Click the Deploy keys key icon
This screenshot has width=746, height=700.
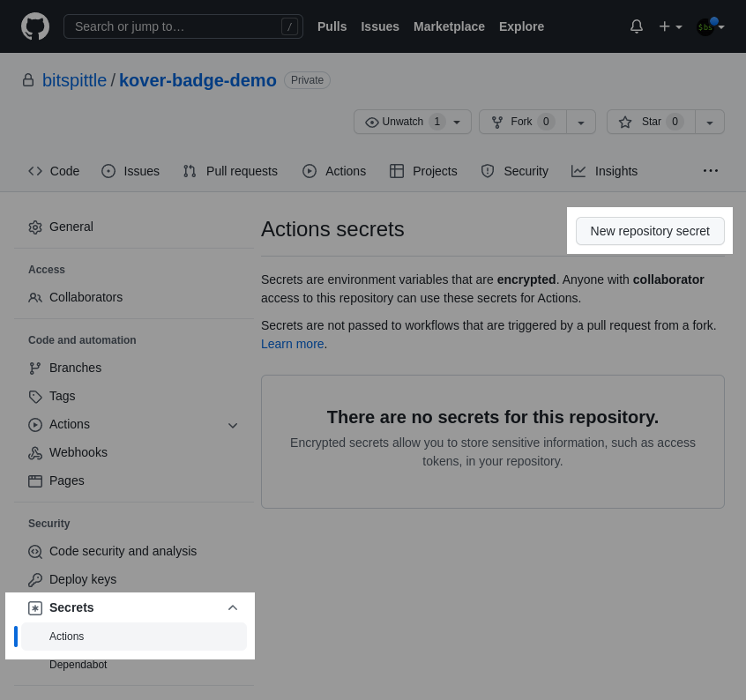pyautogui.click(x=34, y=580)
